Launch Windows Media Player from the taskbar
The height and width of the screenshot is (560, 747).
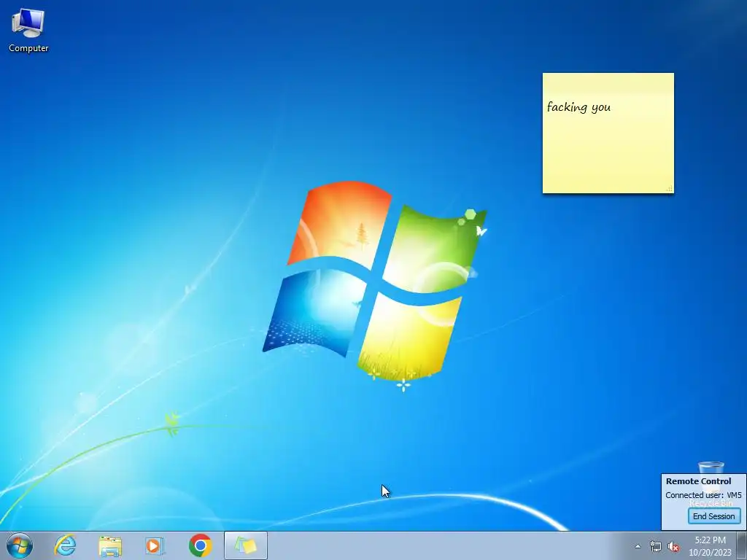155,545
